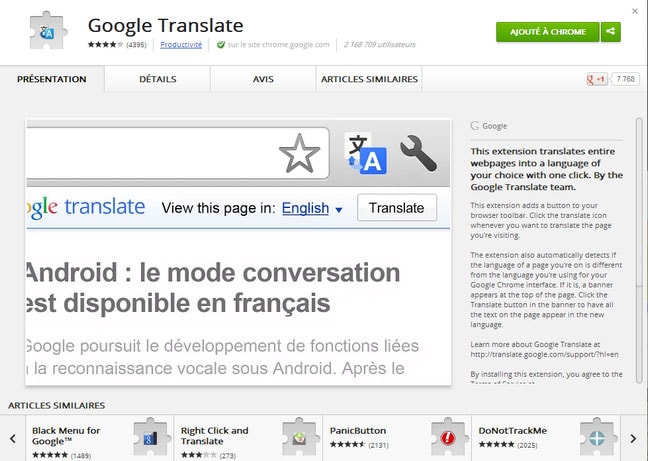This screenshot has width=648, height=461.
Task: Click the Translate button in the banner
Action: (397, 208)
